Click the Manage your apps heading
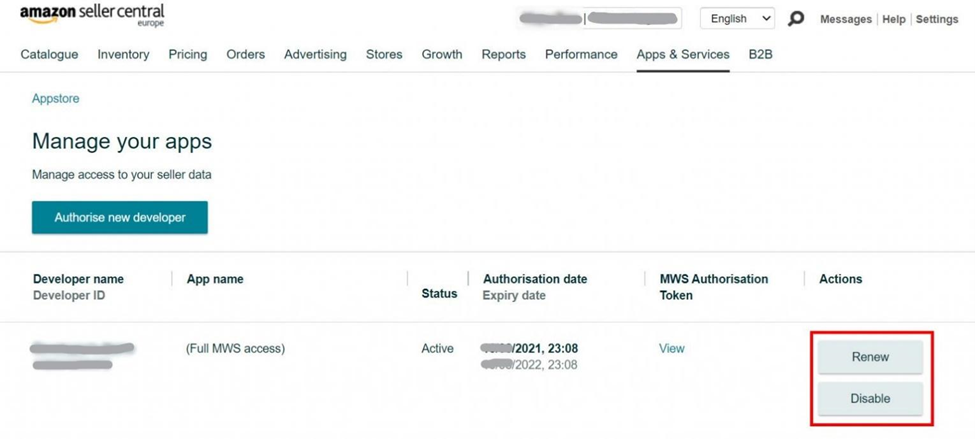The image size is (975, 439). pos(122,142)
